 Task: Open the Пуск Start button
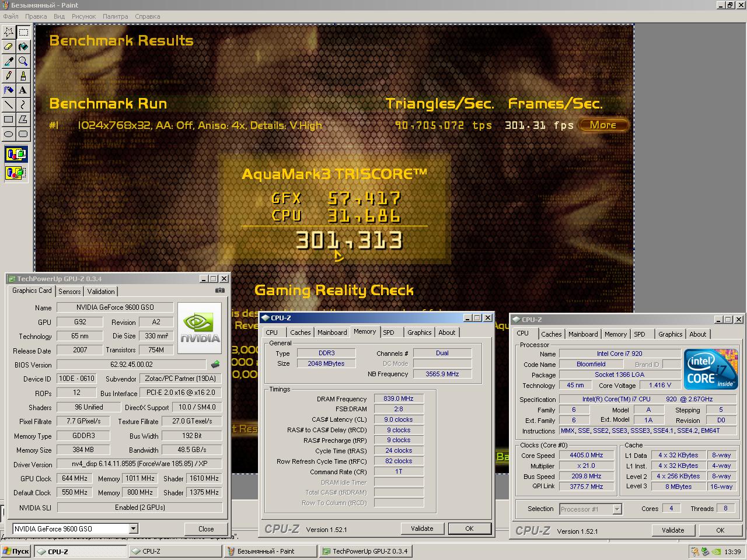17,551
